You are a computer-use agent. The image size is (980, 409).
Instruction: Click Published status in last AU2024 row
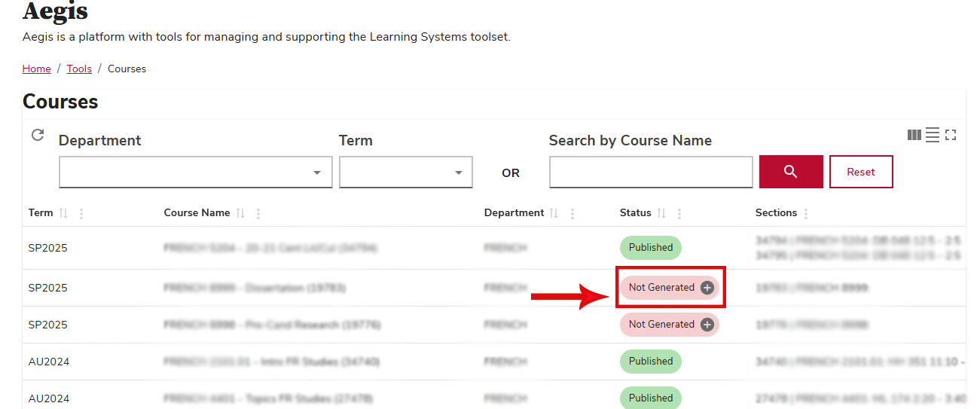point(651,398)
